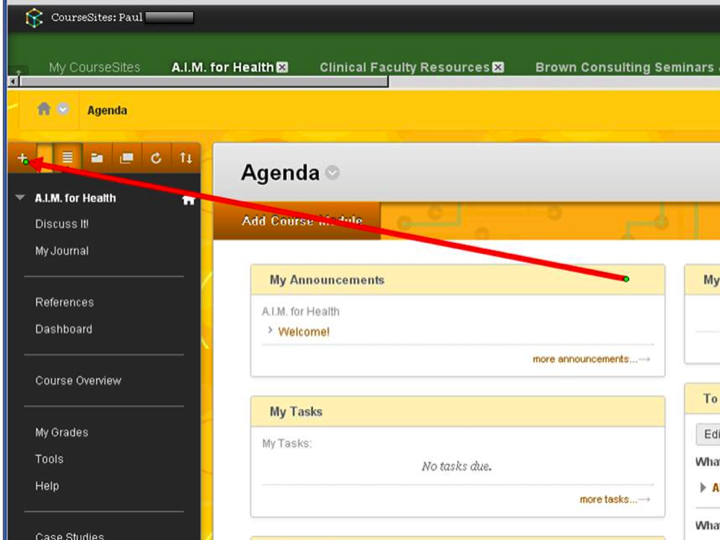Click the more tasks link
720x540 pixels.
615,499
